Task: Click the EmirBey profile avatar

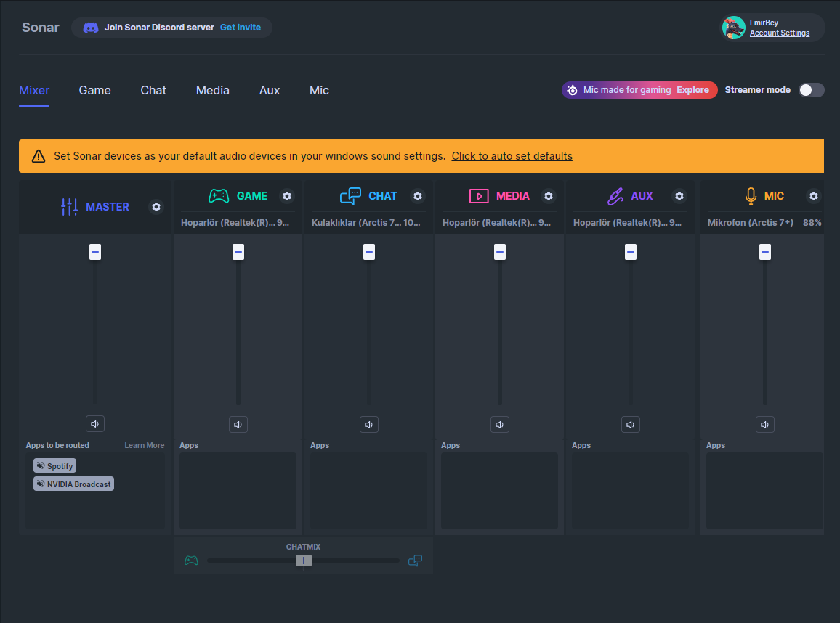Action: point(733,28)
